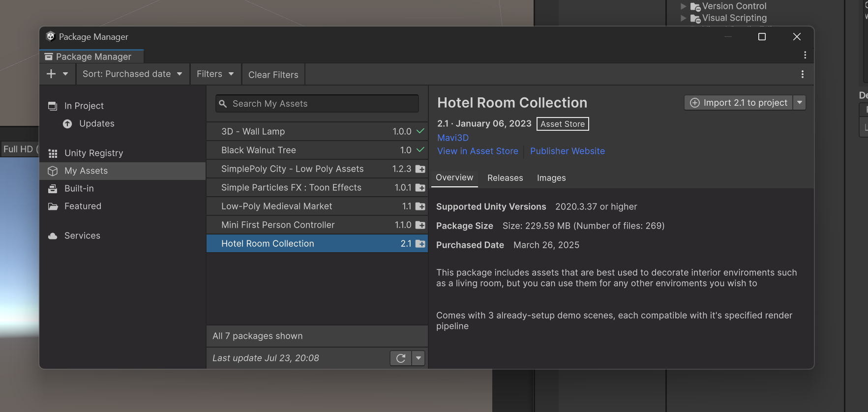Open Sort: Purchased date dropdown

133,74
